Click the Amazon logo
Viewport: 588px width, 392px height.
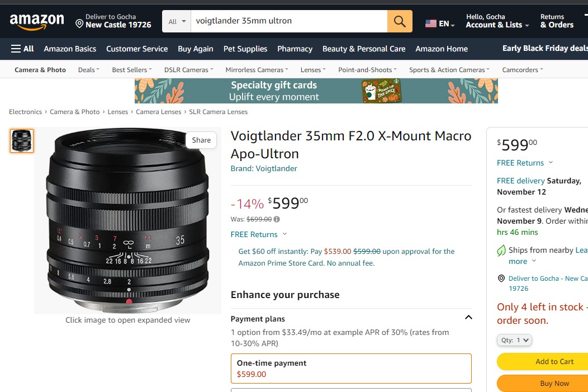pyautogui.click(x=37, y=21)
